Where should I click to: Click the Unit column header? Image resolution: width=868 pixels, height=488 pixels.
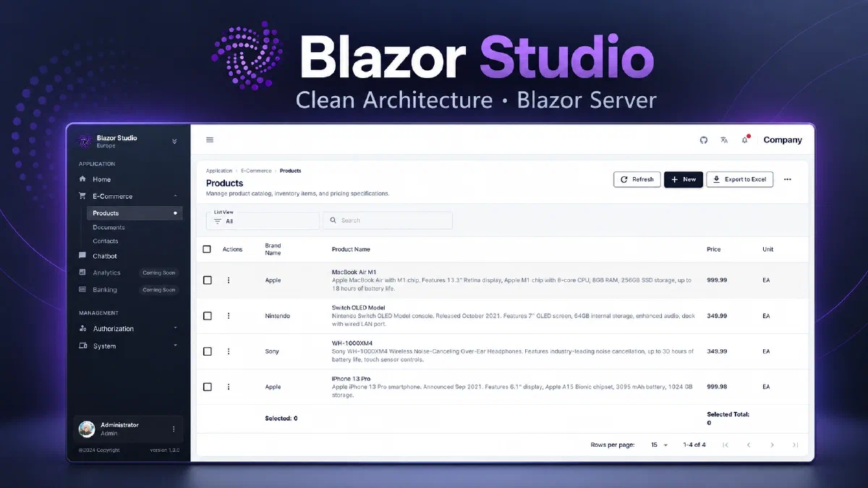tap(767, 249)
